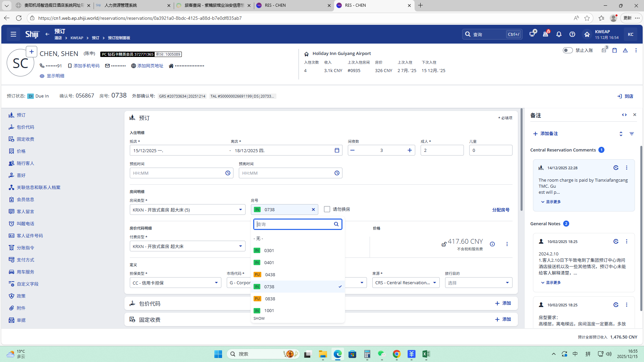Click the 分配房号 link

[500, 210]
